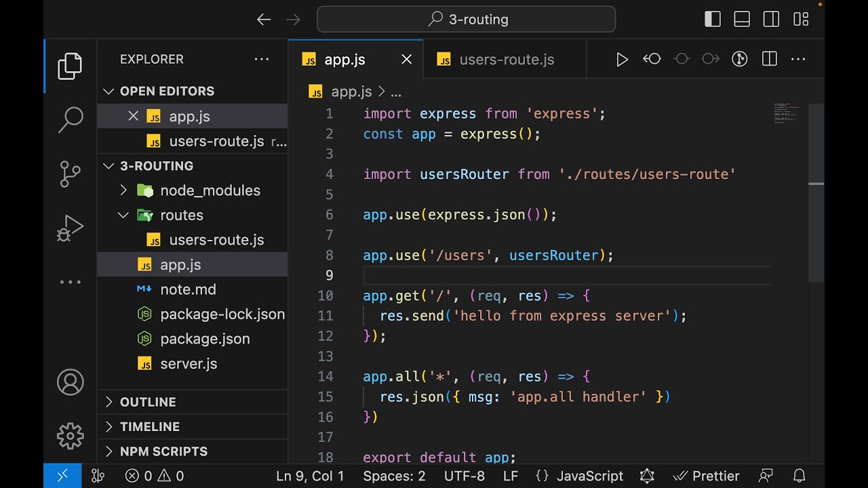Open the Search view in activity bar
Screen dimensions: 868x488
click(x=70, y=120)
